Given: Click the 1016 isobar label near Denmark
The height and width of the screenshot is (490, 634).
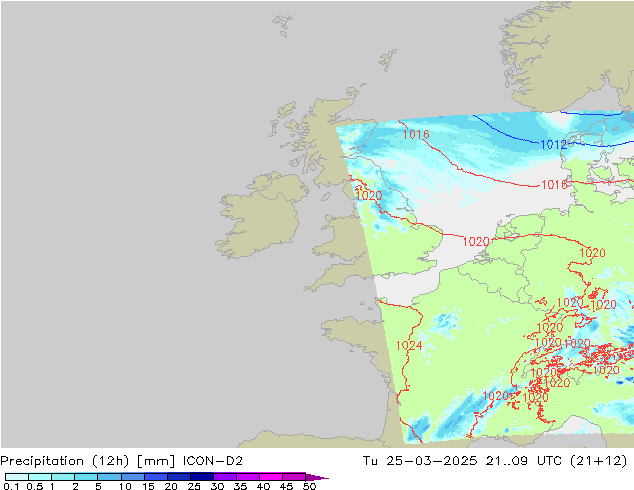Looking at the screenshot, I should click(554, 185).
